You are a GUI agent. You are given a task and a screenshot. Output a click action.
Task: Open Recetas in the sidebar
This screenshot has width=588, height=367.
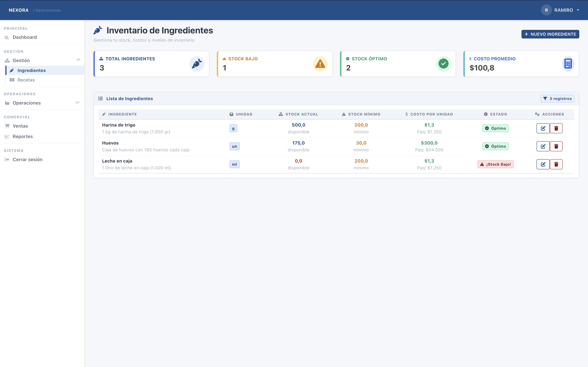(x=26, y=80)
